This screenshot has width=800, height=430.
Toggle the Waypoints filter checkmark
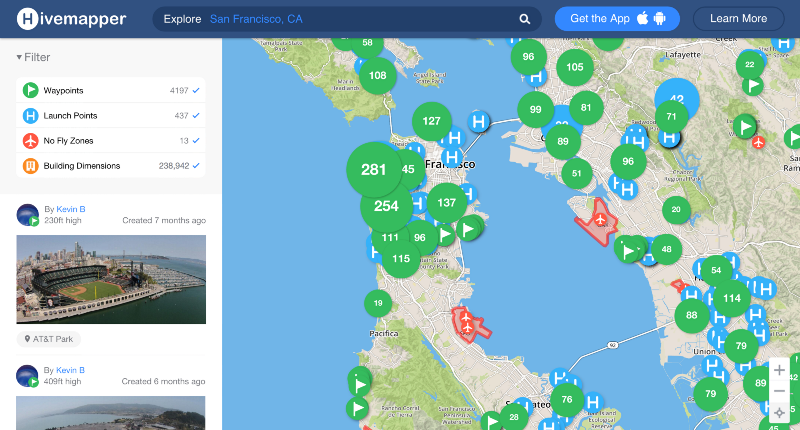tap(197, 91)
